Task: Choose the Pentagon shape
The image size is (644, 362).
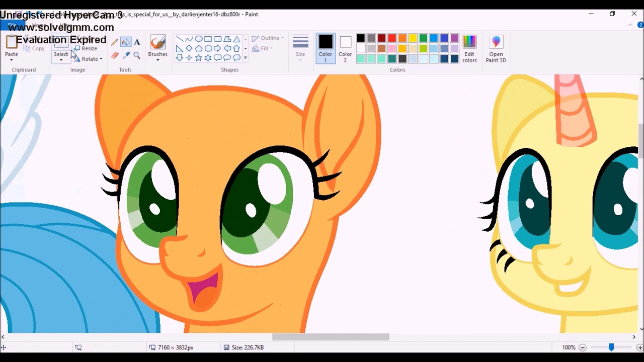Action: pos(199,49)
